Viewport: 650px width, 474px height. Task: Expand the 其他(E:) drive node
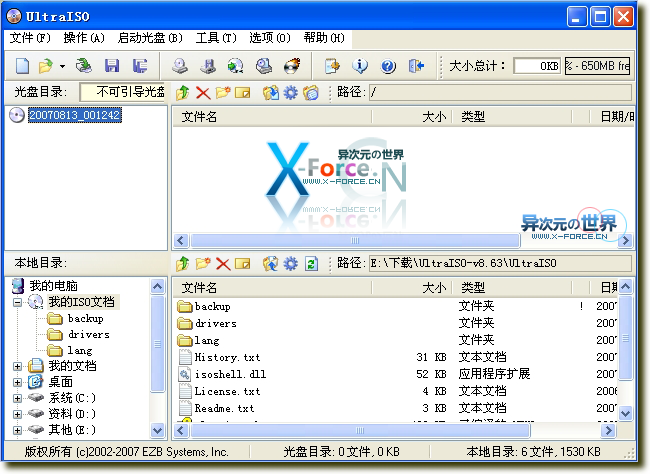point(17,430)
